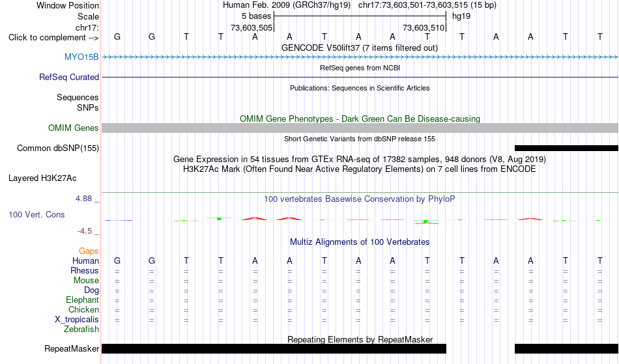This screenshot has height=364, width=619.
Task: Select the X_tropicalis species row label
Action: click(x=77, y=320)
